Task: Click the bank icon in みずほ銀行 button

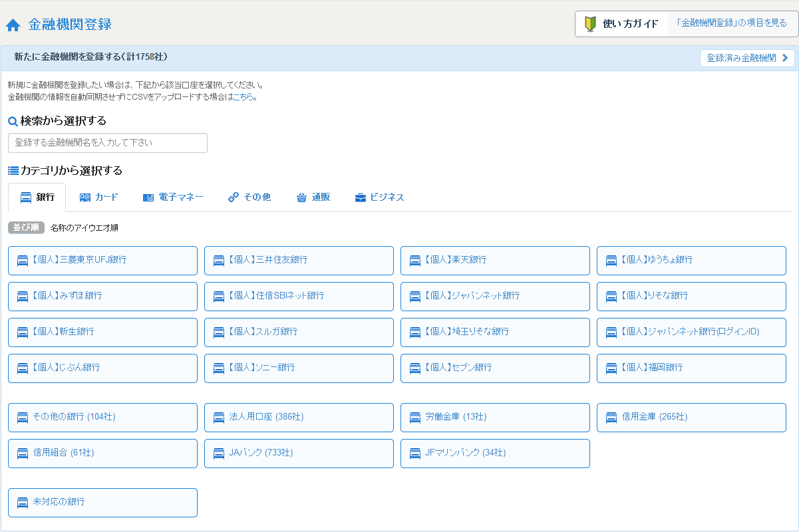Action: pyautogui.click(x=23, y=297)
